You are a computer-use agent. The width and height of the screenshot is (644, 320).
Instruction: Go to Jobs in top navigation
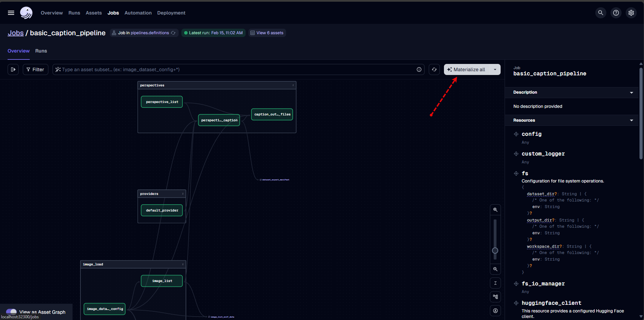click(113, 13)
